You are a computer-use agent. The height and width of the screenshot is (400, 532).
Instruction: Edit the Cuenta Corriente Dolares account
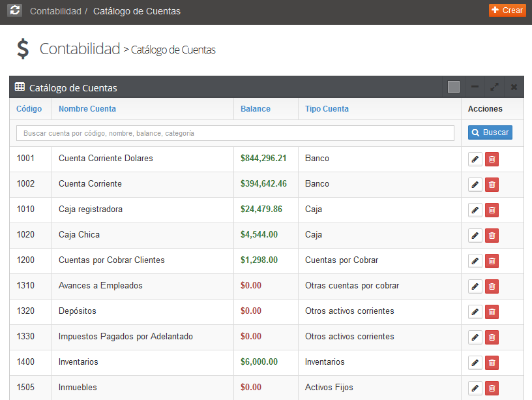point(475,159)
